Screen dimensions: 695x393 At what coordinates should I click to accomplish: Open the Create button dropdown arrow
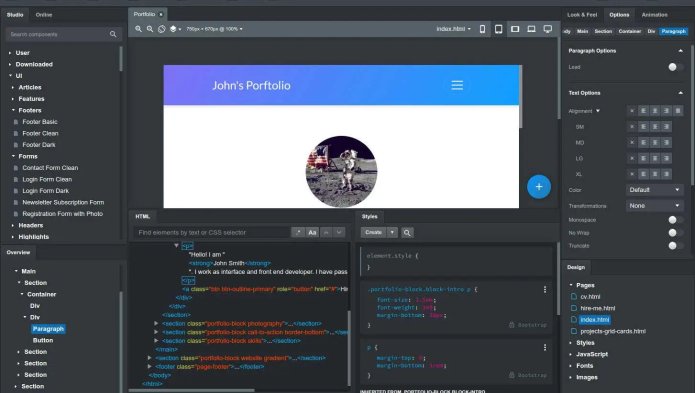pos(392,233)
